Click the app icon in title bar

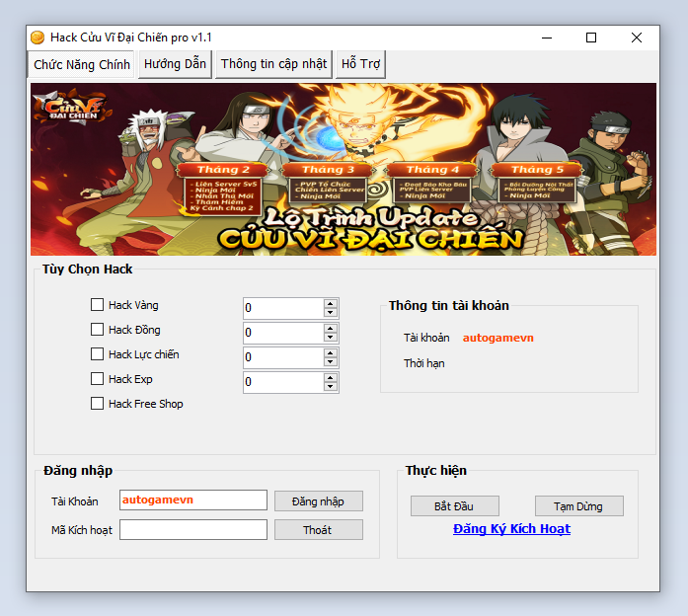[x=38, y=38]
